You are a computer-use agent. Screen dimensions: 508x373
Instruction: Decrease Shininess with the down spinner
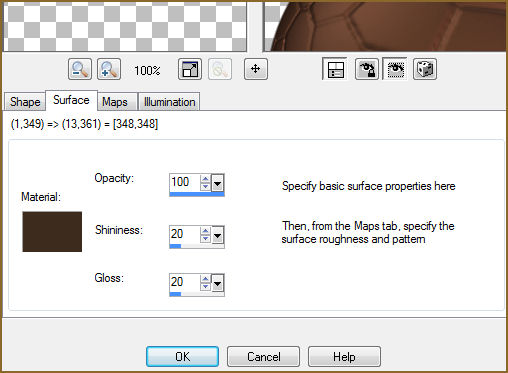205,239
